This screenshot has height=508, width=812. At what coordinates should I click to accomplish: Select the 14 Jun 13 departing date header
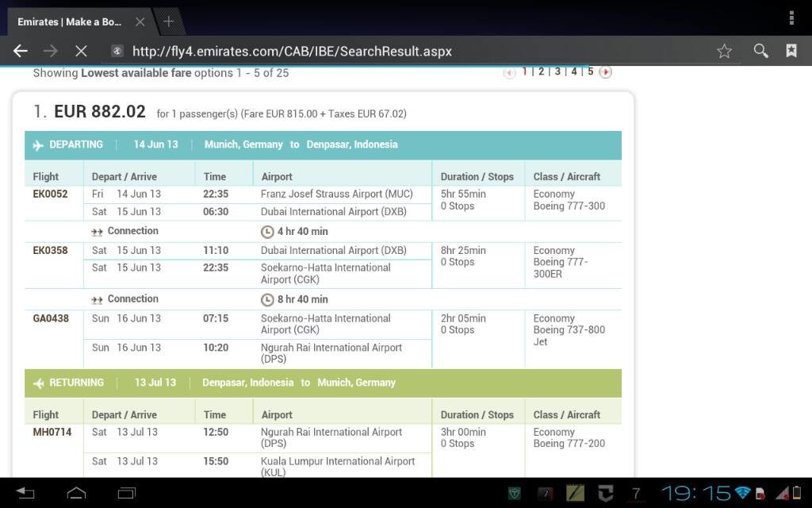point(156,144)
